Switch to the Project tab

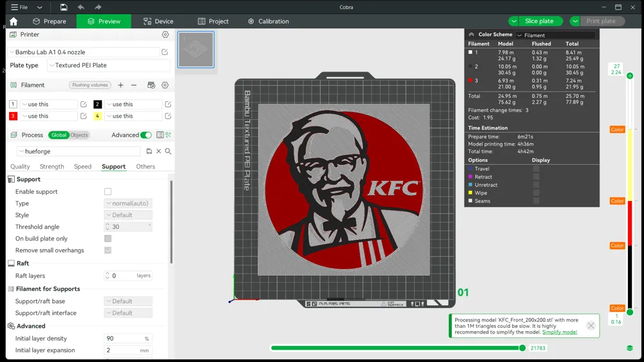[x=213, y=21]
